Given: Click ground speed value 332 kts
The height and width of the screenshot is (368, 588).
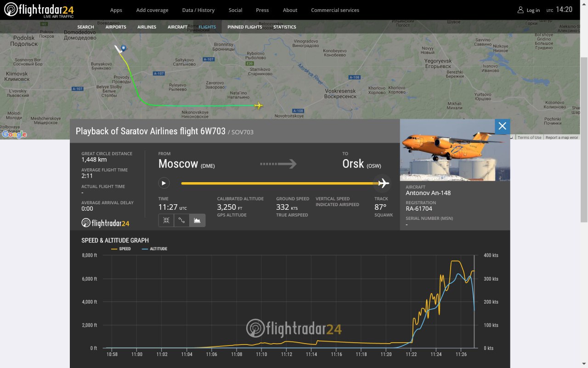Looking at the screenshot, I should click(x=287, y=207).
